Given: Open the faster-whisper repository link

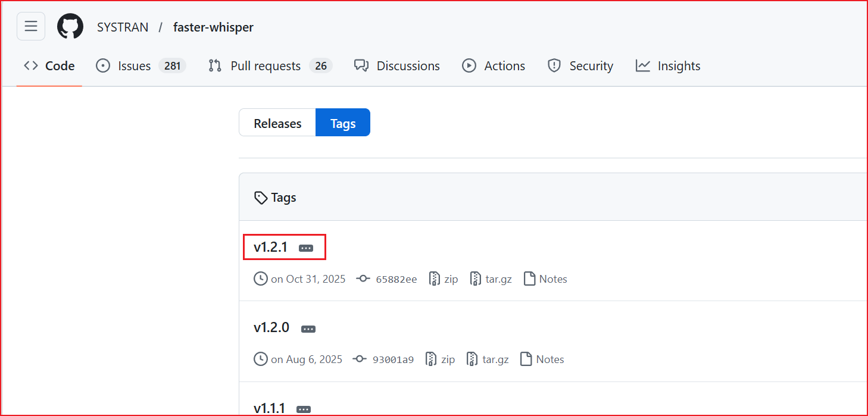Looking at the screenshot, I should pos(213,27).
